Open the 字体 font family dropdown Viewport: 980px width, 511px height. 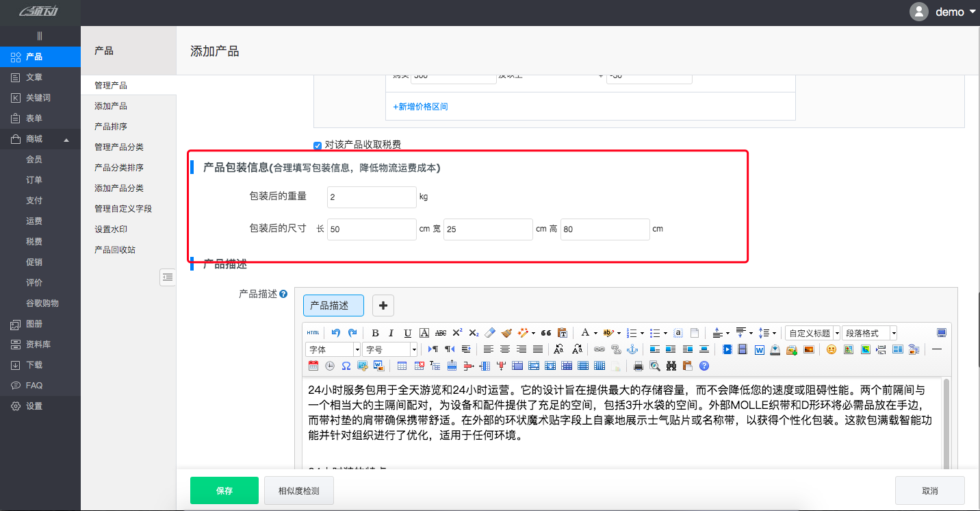(x=333, y=349)
